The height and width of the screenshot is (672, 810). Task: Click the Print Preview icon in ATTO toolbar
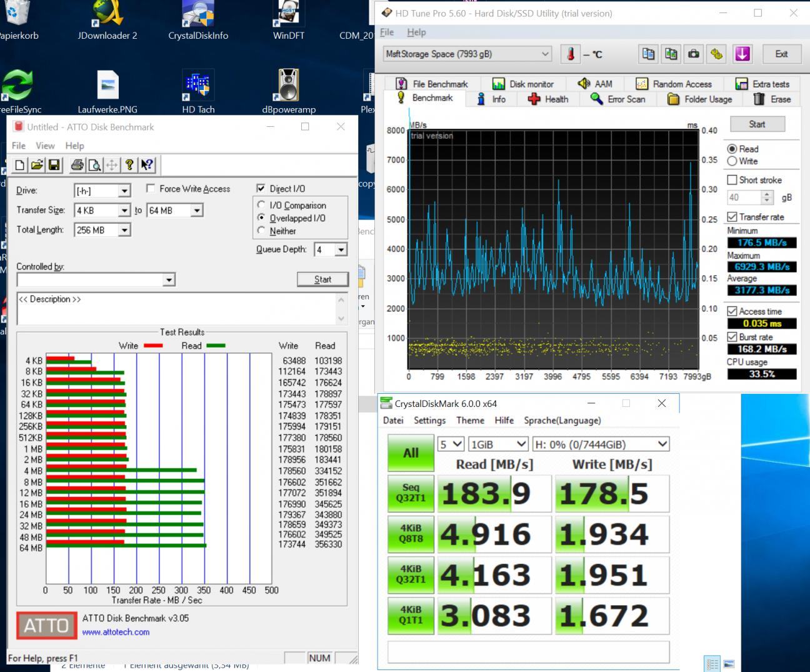94,165
